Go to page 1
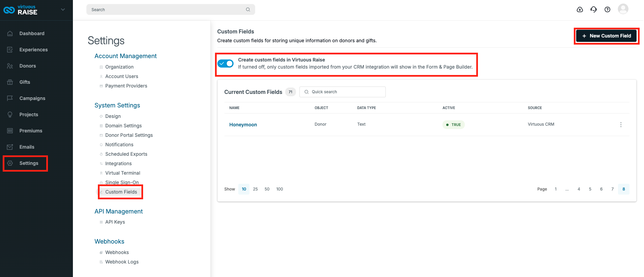 pyautogui.click(x=556, y=189)
